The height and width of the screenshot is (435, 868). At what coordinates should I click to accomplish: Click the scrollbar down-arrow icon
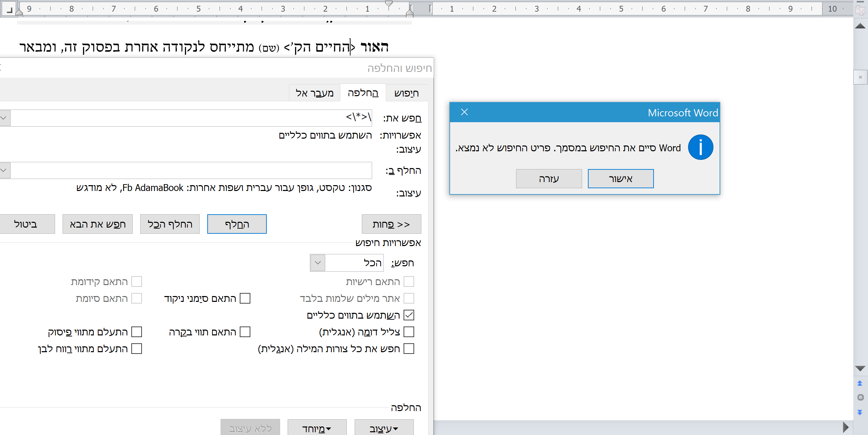point(860,369)
